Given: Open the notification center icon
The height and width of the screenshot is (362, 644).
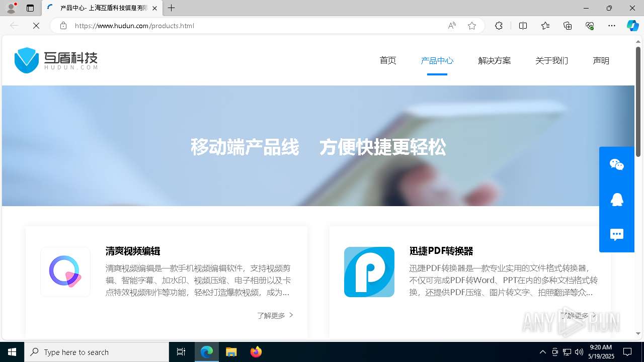Looking at the screenshot, I should [628, 352].
